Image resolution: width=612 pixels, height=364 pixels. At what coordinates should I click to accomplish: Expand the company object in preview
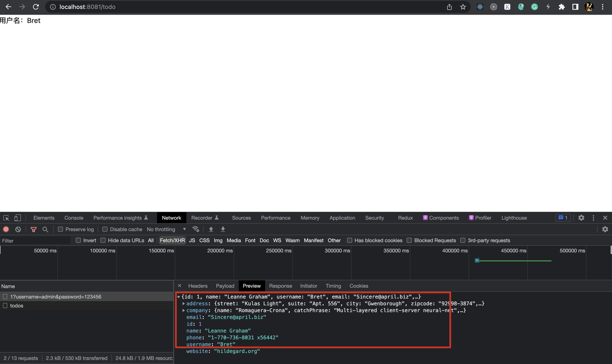[183, 311]
